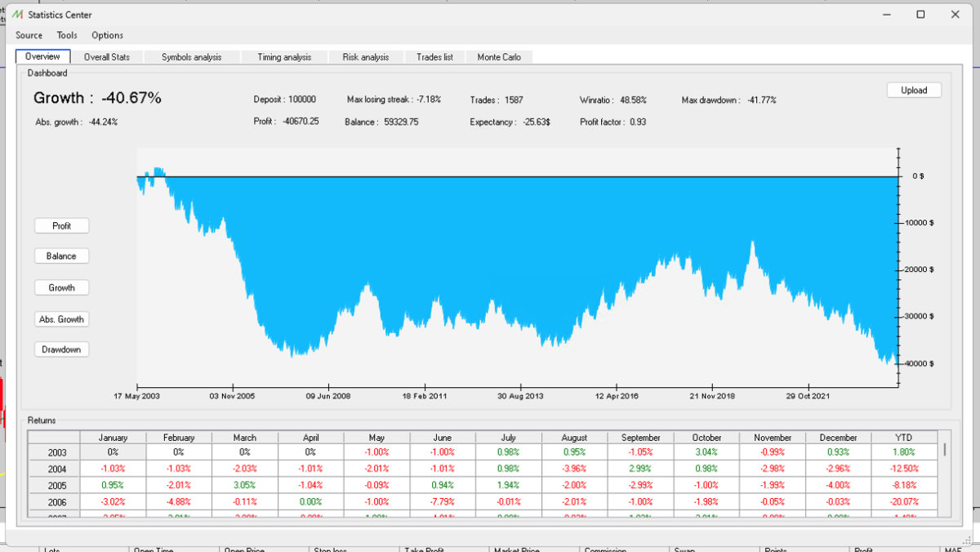The image size is (980, 552).
Task: Click the Statistics Center app logo icon
Action: [17, 15]
